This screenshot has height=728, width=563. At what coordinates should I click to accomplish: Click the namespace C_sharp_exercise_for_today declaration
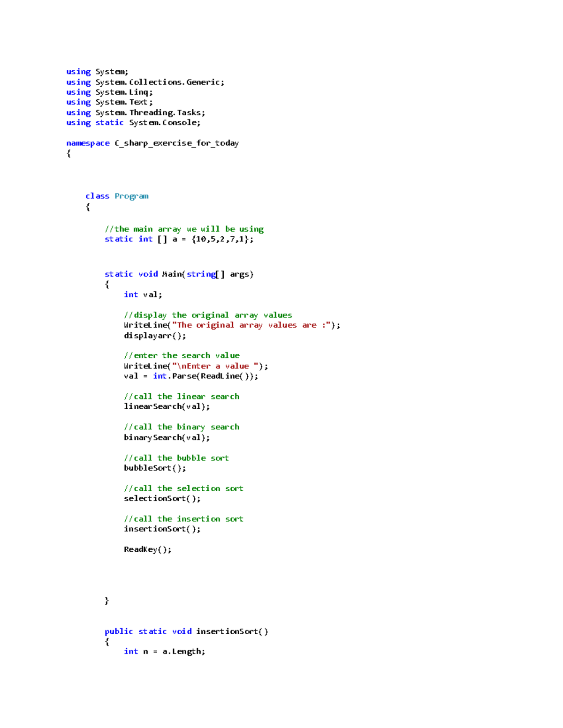(x=152, y=143)
